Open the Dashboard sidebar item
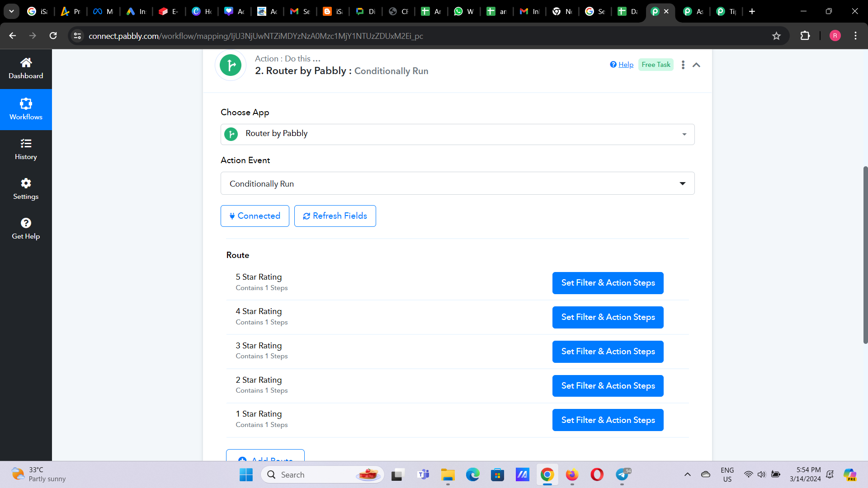Screen dimensions: 868x488 pos(26,69)
